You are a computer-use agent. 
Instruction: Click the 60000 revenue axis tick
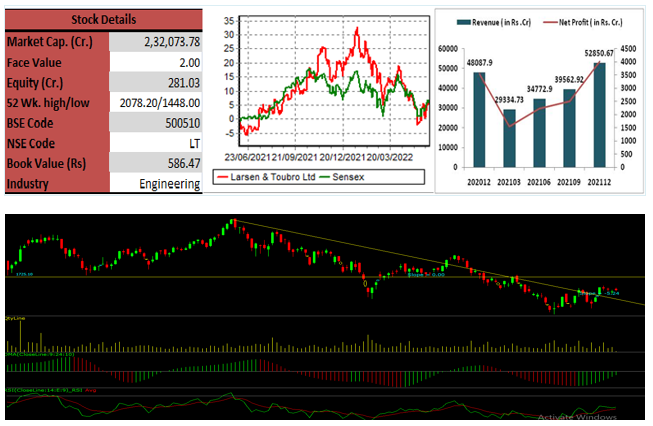(x=448, y=49)
